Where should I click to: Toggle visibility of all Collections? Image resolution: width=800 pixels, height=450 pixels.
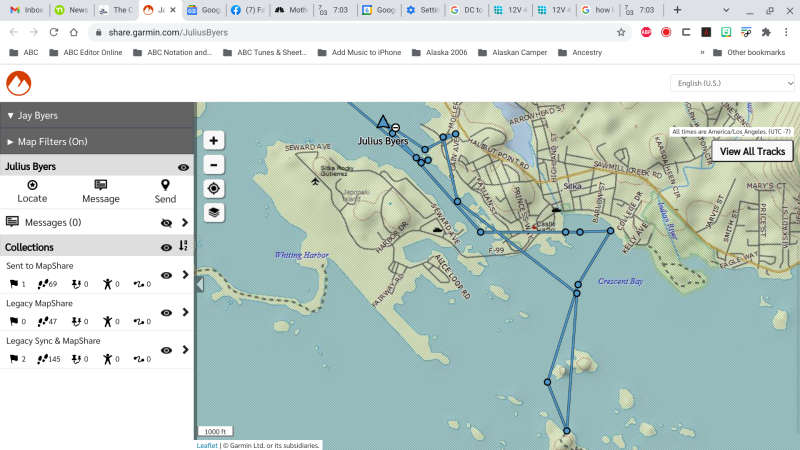point(166,247)
